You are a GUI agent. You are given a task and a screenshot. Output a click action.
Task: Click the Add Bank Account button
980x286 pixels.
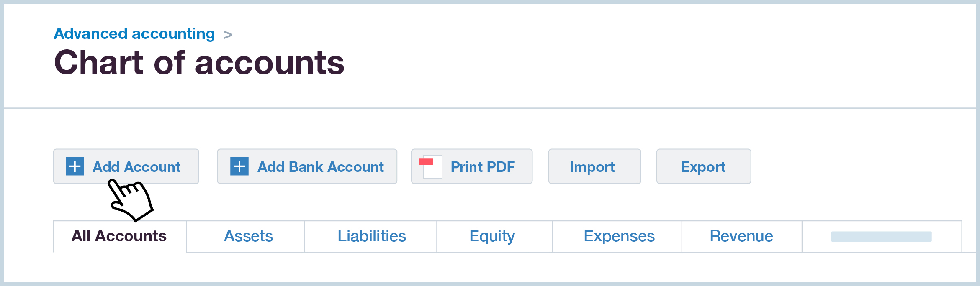(307, 166)
